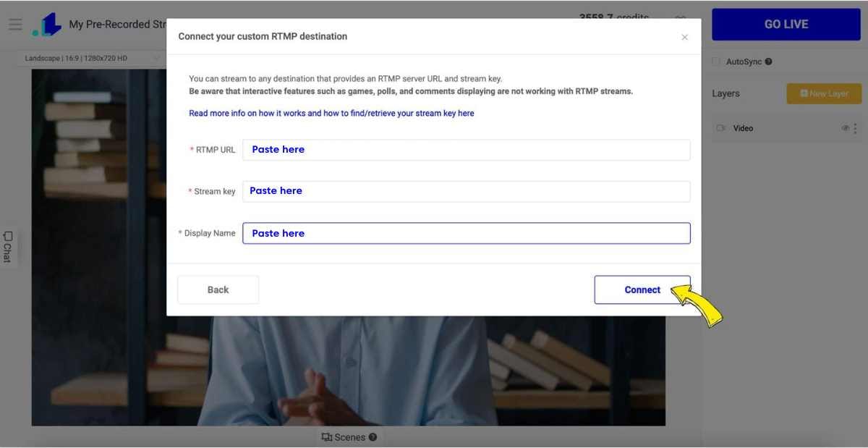
Task: Expand the Scenes panel
Action: click(x=349, y=437)
